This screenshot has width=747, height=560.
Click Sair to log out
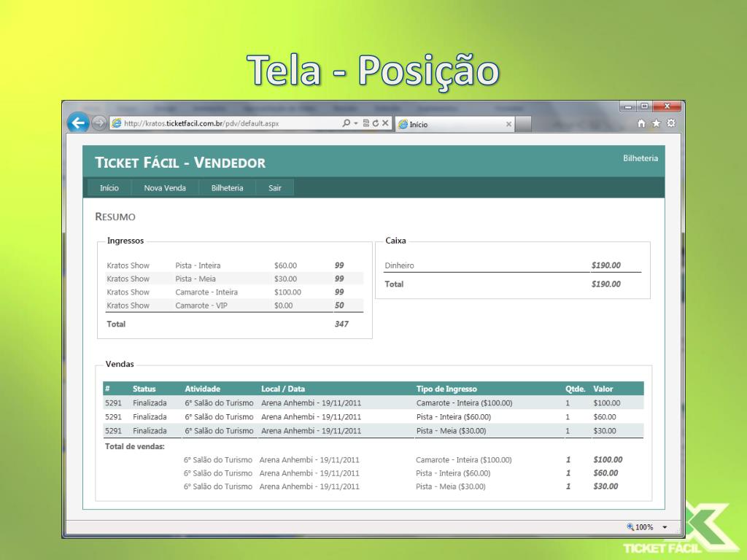pos(275,188)
